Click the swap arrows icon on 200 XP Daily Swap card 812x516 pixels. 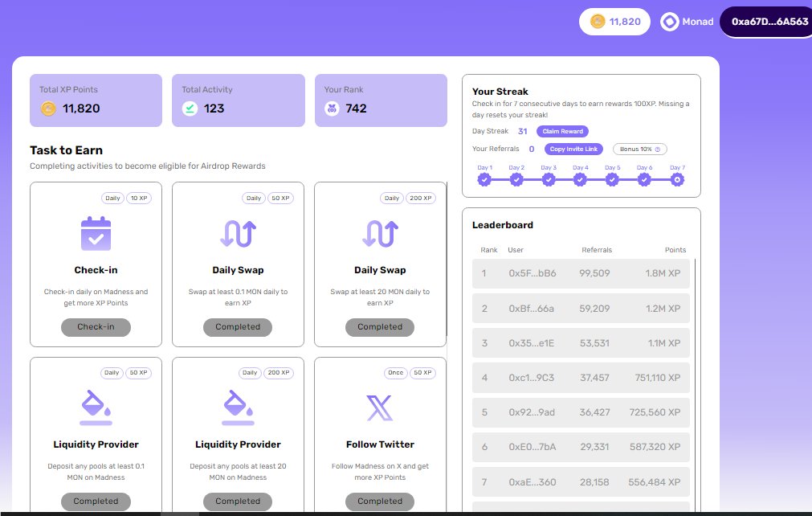click(380, 234)
